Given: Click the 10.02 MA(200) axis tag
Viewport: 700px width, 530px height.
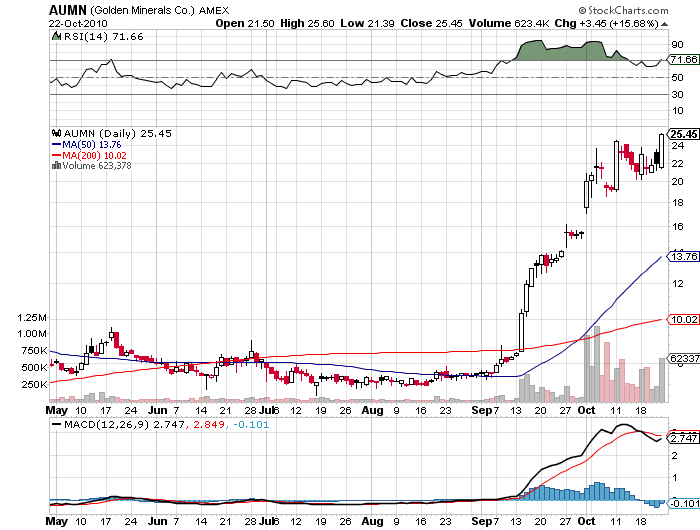Looking at the screenshot, I should coord(683,319).
